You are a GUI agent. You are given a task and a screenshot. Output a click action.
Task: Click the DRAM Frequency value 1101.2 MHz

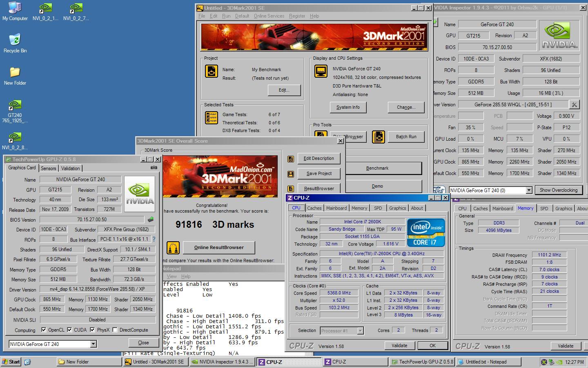coord(549,255)
